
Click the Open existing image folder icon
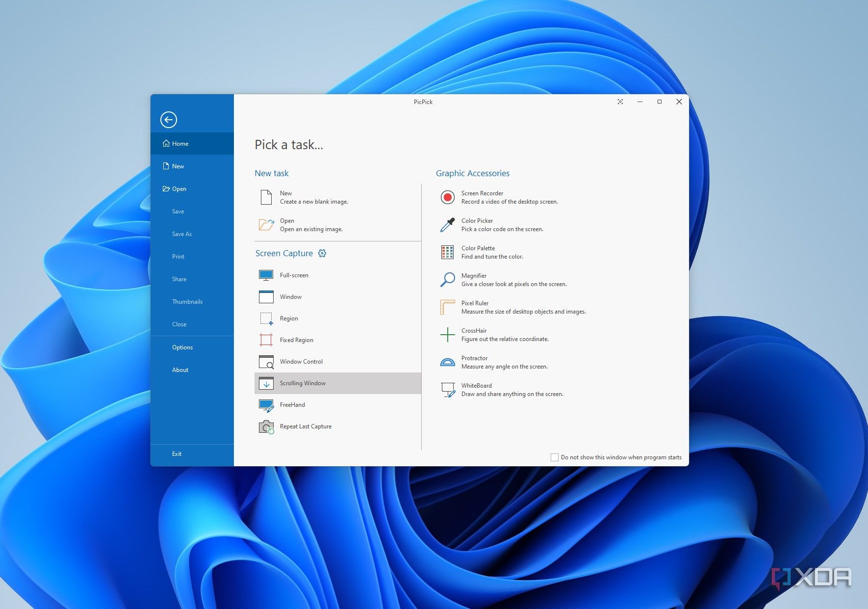(x=266, y=225)
